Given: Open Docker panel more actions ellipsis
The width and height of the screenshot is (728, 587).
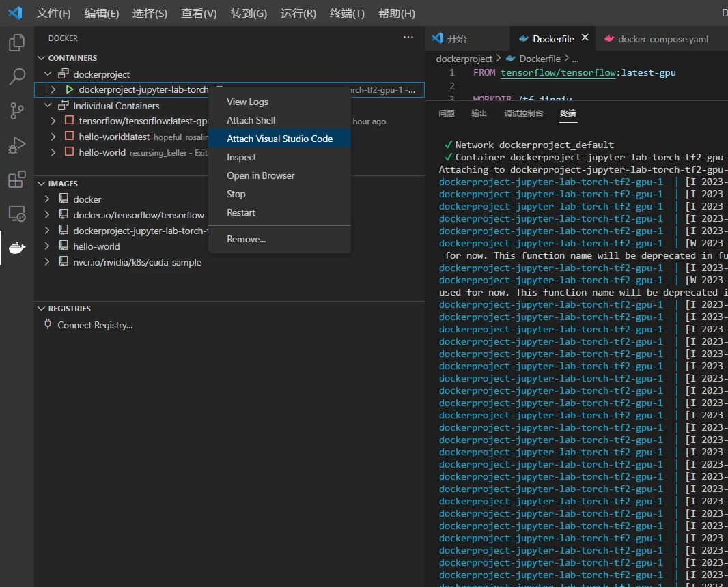Looking at the screenshot, I should [408, 38].
